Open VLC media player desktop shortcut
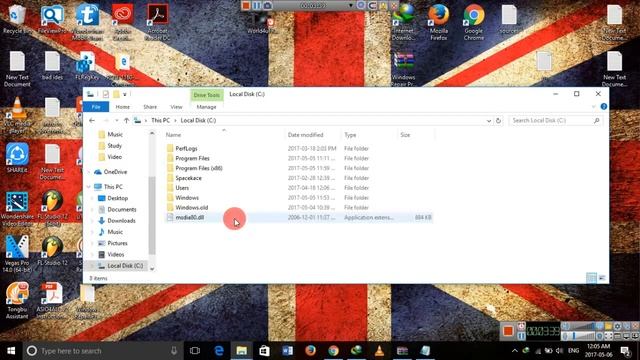This screenshot has height=360, width=640. [x=17, y=116]
